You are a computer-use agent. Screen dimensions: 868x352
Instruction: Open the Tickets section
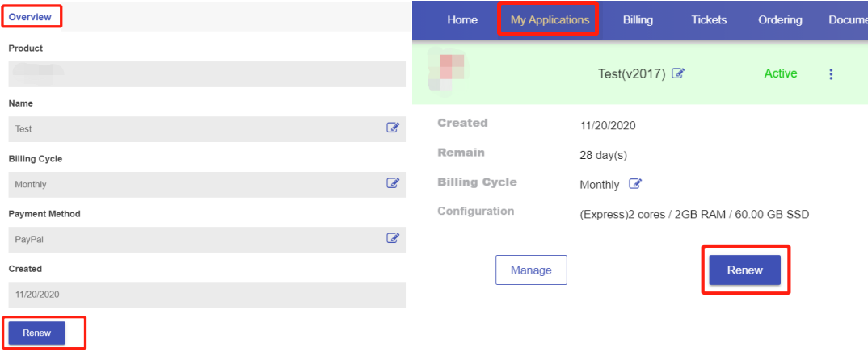point(709,20)
